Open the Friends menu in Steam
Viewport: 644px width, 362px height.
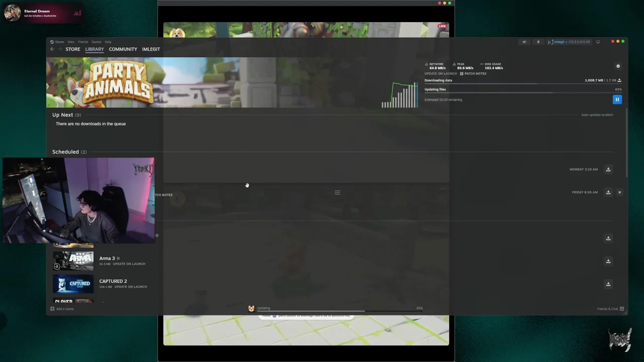point(83,42)
